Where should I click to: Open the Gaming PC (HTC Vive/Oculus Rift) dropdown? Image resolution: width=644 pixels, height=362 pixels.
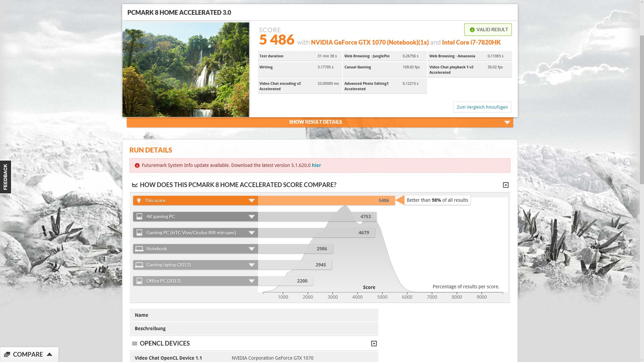[252, 233]
